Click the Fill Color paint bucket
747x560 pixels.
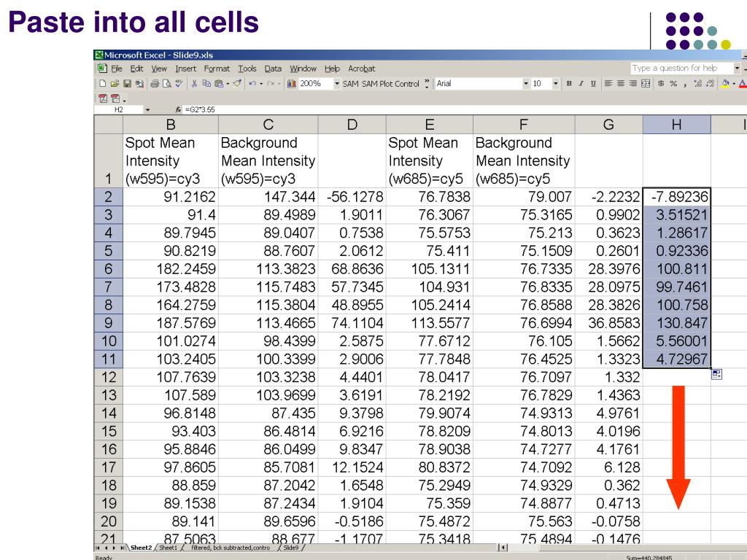[x=727, y=84]
